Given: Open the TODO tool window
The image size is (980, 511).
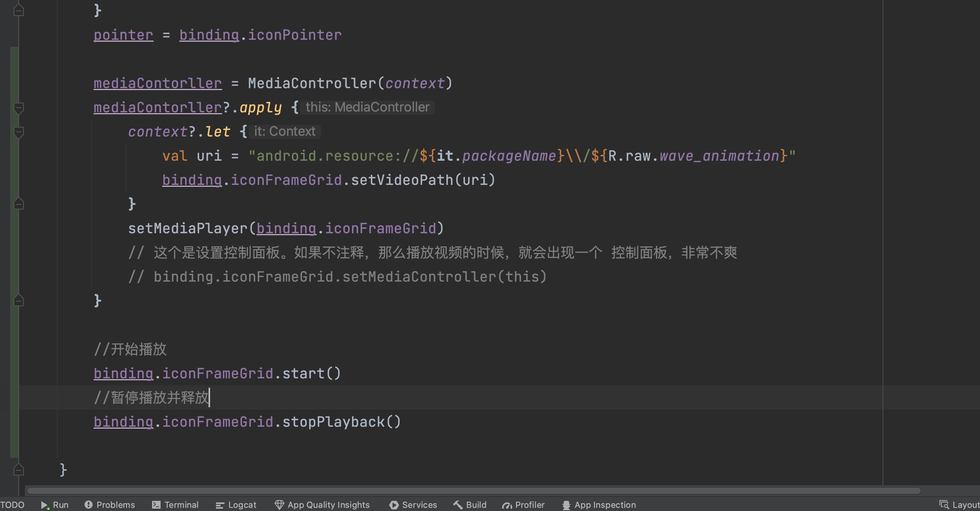Looking at the screenshot, I should pyautogui.click(x=12, y=505).
